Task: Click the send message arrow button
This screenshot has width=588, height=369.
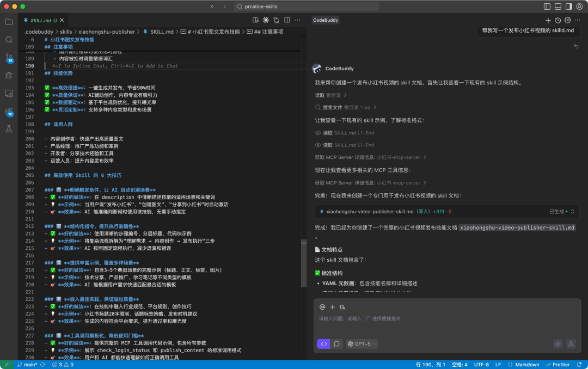Action: pyautogui.click(x=571, y=344)
